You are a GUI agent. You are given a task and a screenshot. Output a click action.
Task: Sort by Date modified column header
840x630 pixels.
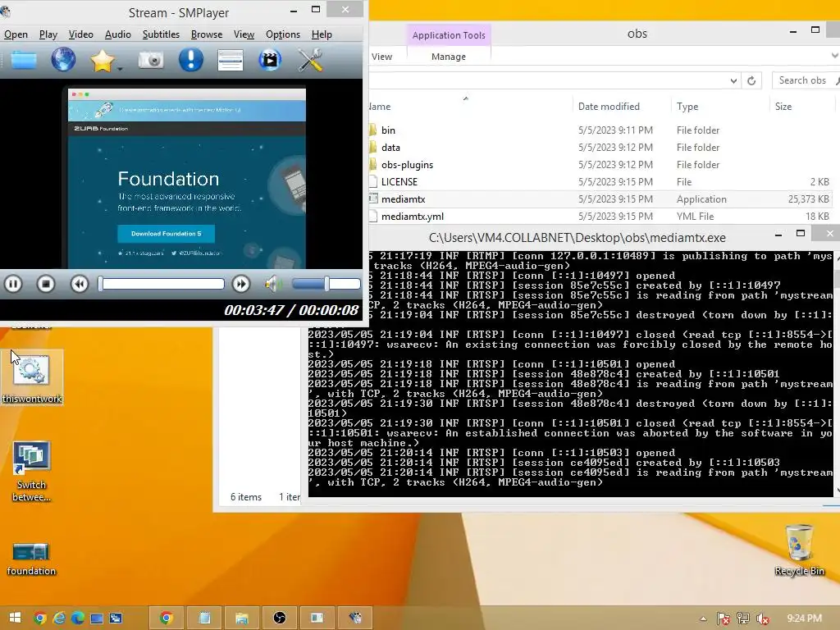[609, 107]
